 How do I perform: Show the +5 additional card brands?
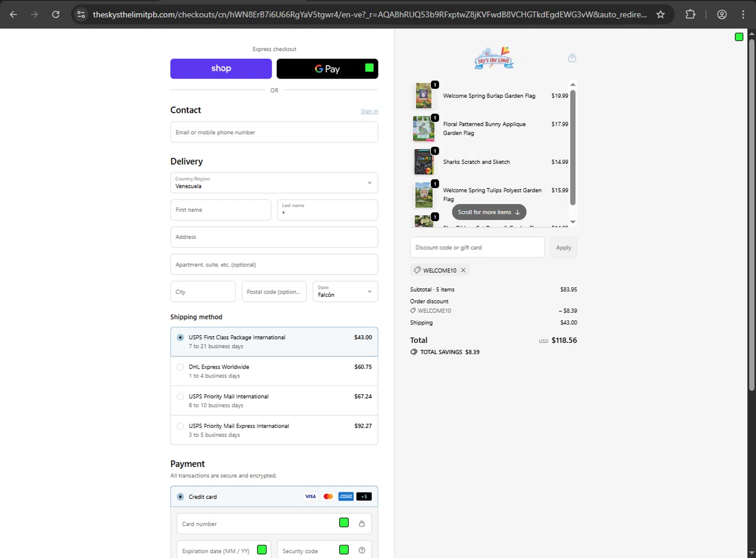click(x=364, y=497)
